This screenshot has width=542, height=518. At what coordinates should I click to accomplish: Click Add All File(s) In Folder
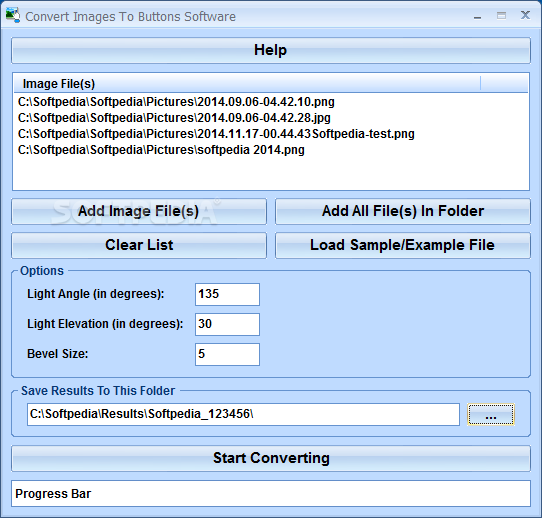tap(403, 211)
